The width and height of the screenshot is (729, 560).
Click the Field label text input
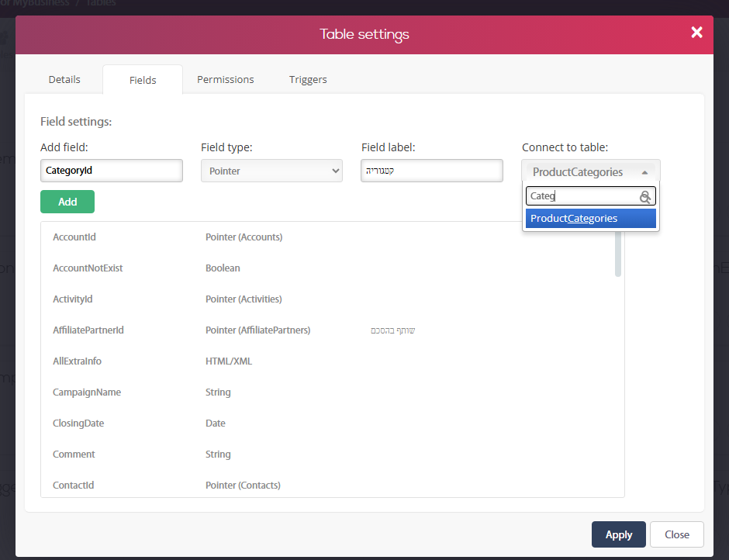pos(432,171)
